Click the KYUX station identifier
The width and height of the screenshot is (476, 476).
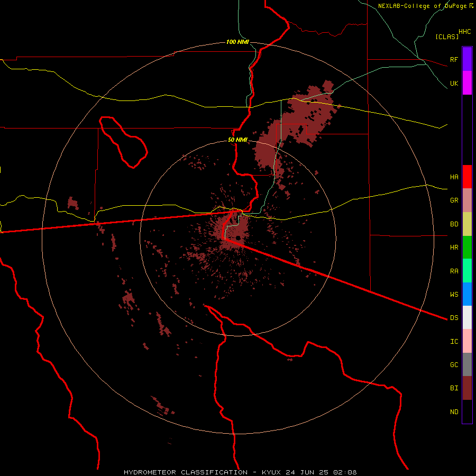coord(271,472)
